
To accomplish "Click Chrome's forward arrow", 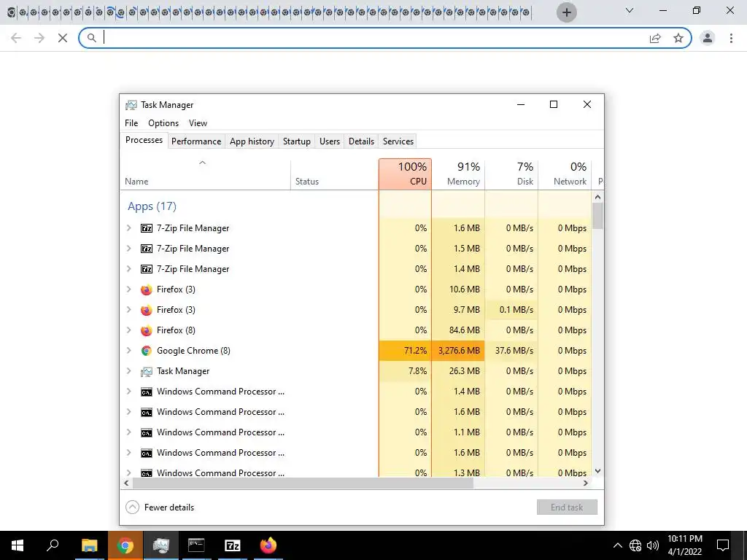I will pos(39,38).
